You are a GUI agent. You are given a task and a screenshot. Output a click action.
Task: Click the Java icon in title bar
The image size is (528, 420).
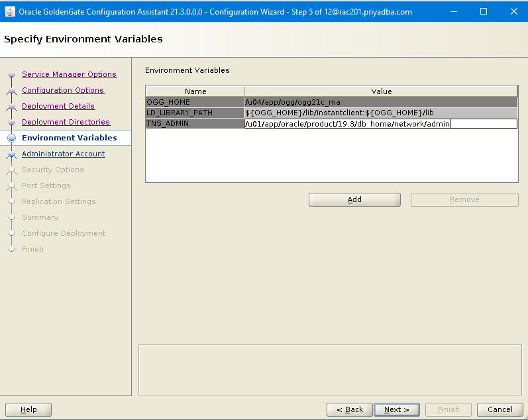(x=10, y=11)
